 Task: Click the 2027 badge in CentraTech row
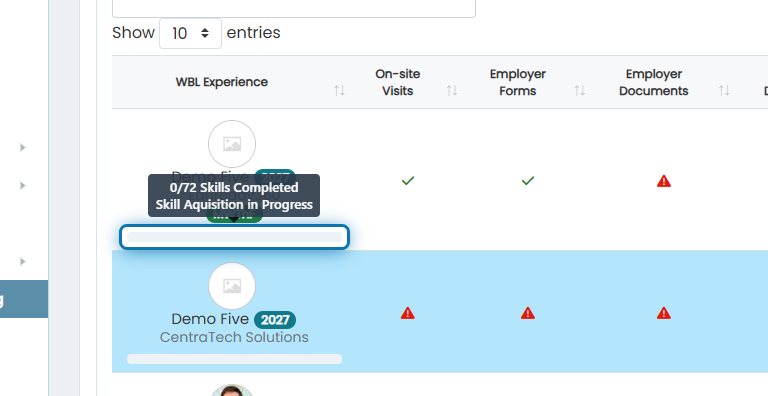click(x=275, y=320)
